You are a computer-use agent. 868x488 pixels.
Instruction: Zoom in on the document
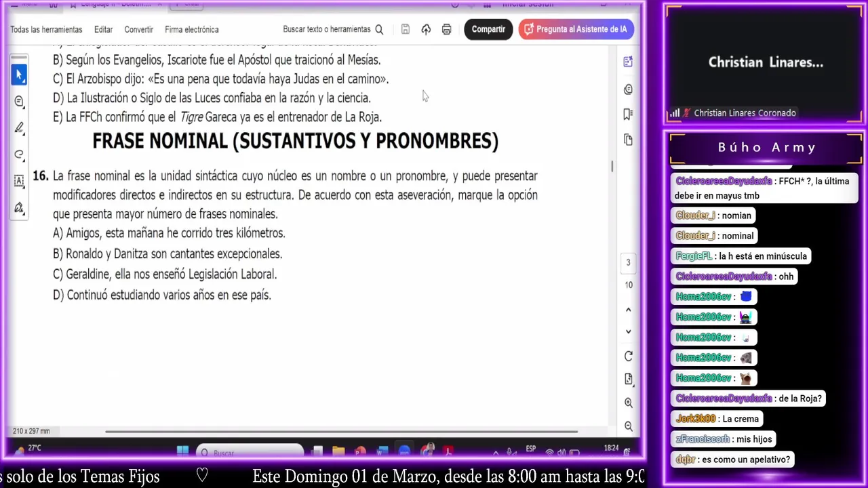(x=628, y=403)
